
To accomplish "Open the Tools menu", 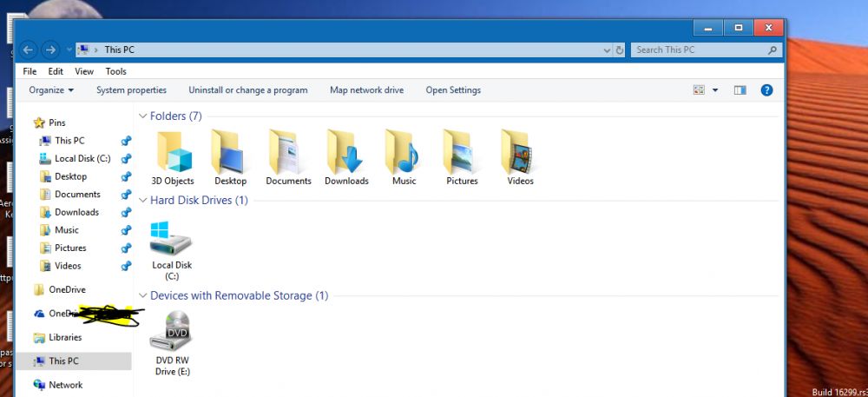I will pyautogui.click(x=115, y=71).
